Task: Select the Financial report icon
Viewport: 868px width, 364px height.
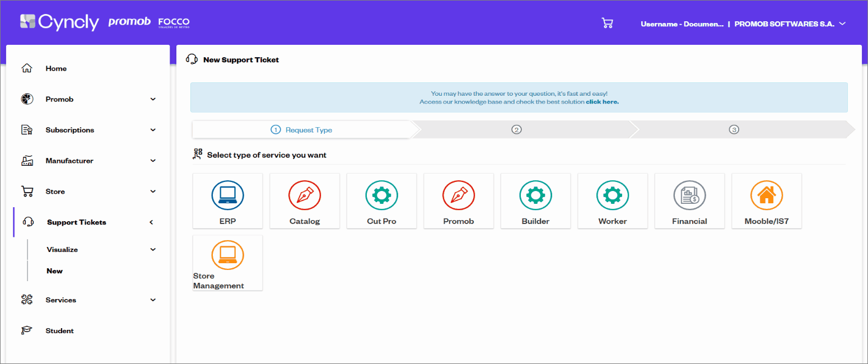Action: [x=690, y=195]
